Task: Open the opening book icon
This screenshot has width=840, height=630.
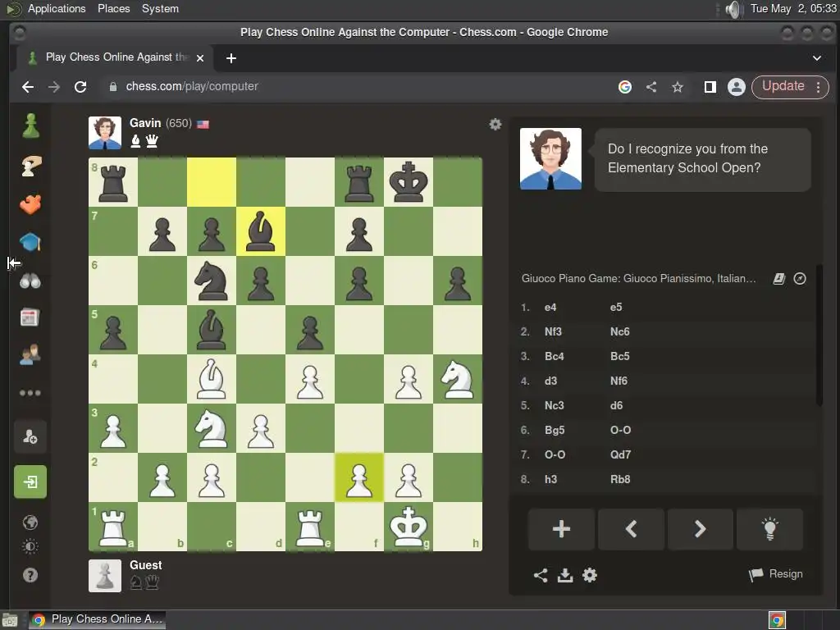Action: (779, 279)
